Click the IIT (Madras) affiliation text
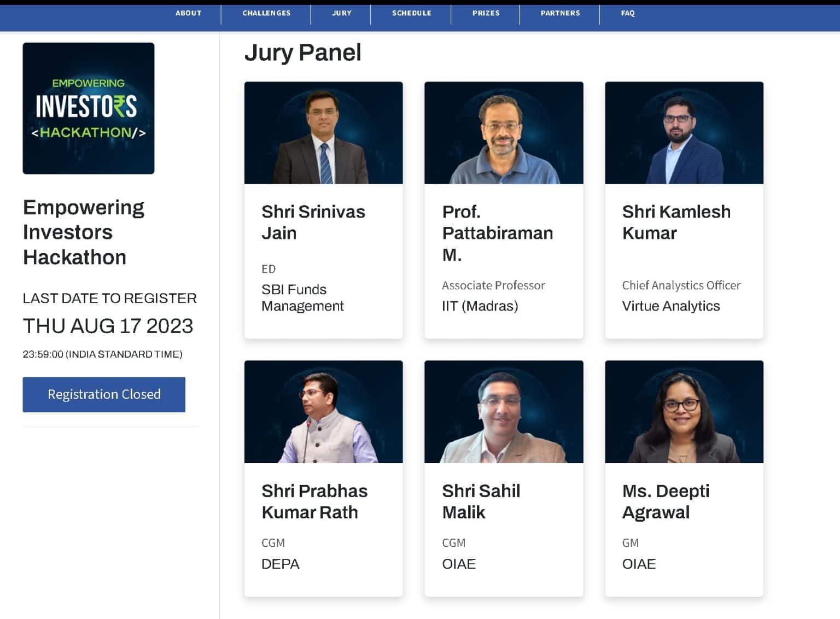 pos(480,306)
